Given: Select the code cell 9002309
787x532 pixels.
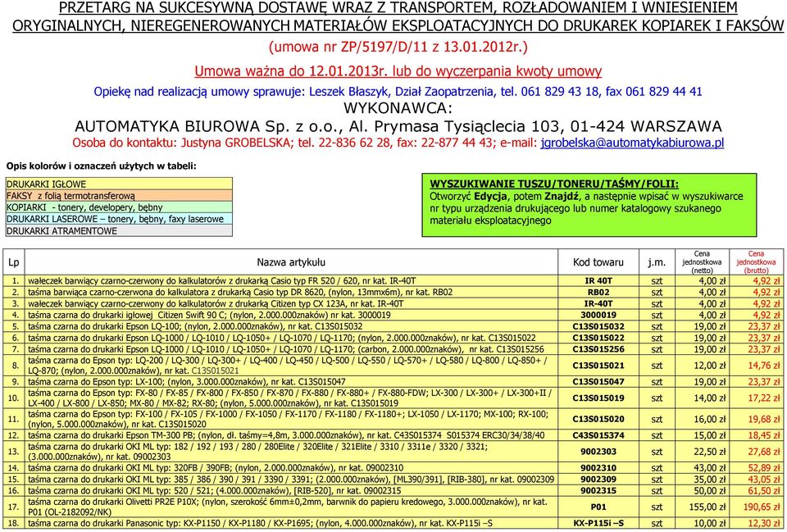Looking at the screenshot, I should click(598, 480).
